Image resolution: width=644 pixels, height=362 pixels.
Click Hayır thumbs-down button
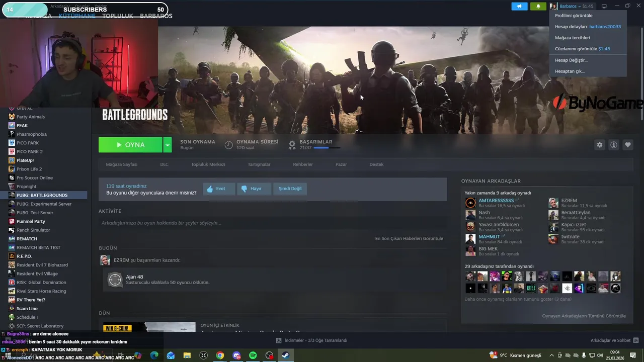coord(254,189)
